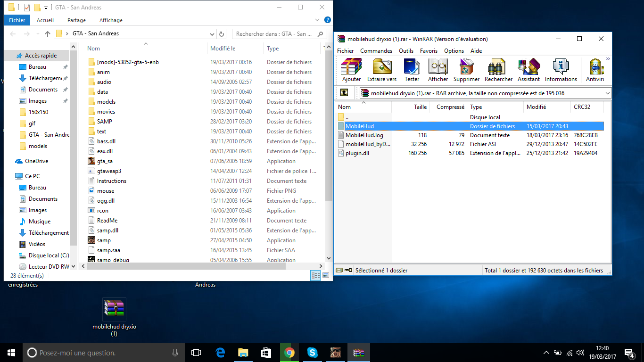Switch to the Accueil ribbon tab
This screenshot has height=362, width=644.
click(x=45, y=20)
